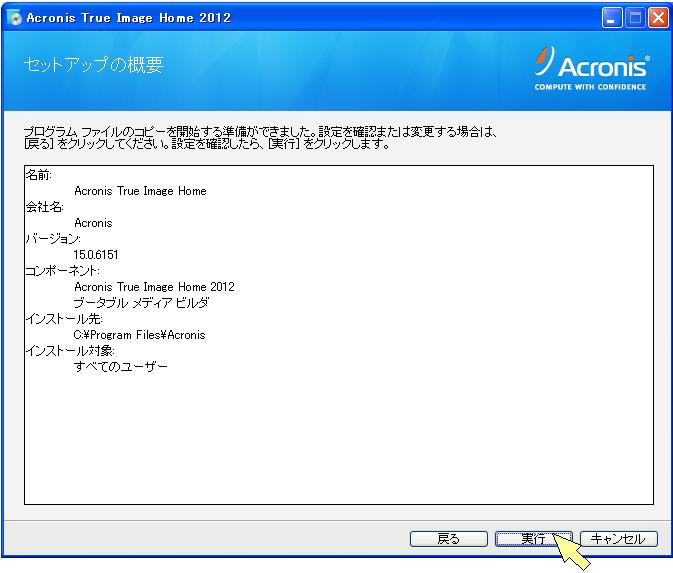The width and height of the screenshot is (673, 573).
Task: Select the text 'Acronis True Image Home 2012' component line
Action: (154, 286)
